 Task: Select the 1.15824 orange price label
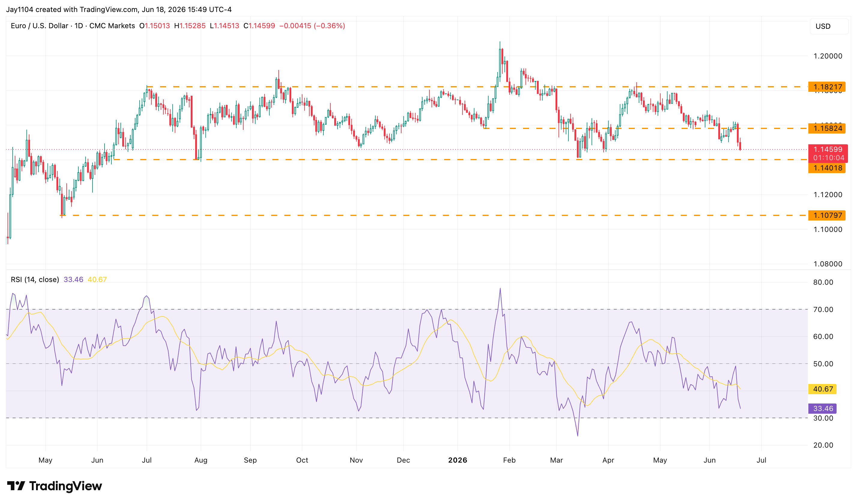[x=827, y=128]
